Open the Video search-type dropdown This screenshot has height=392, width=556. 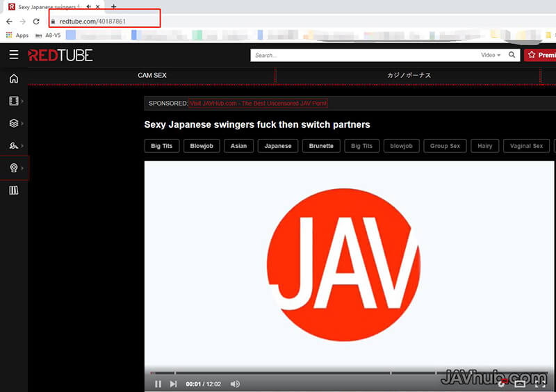(491, 55)
